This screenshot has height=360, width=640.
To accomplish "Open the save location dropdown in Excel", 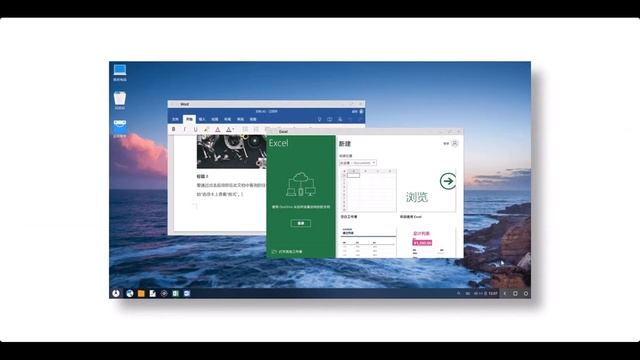I will coord(358,163).
